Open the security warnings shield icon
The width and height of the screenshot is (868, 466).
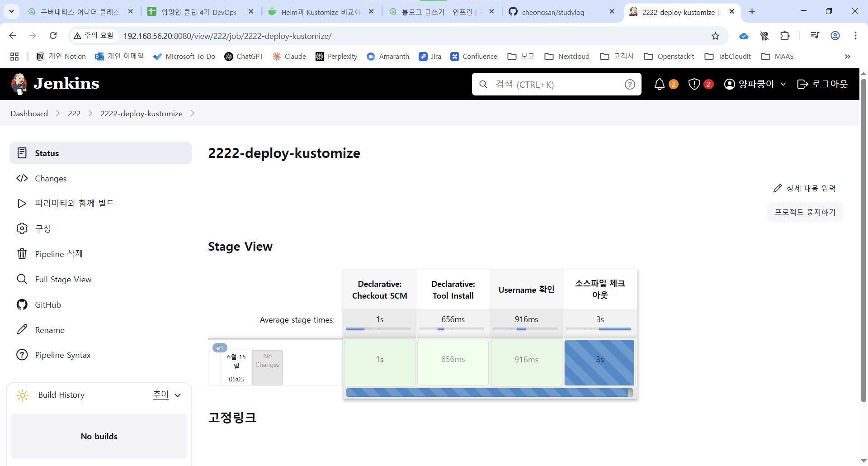point(694,84)
